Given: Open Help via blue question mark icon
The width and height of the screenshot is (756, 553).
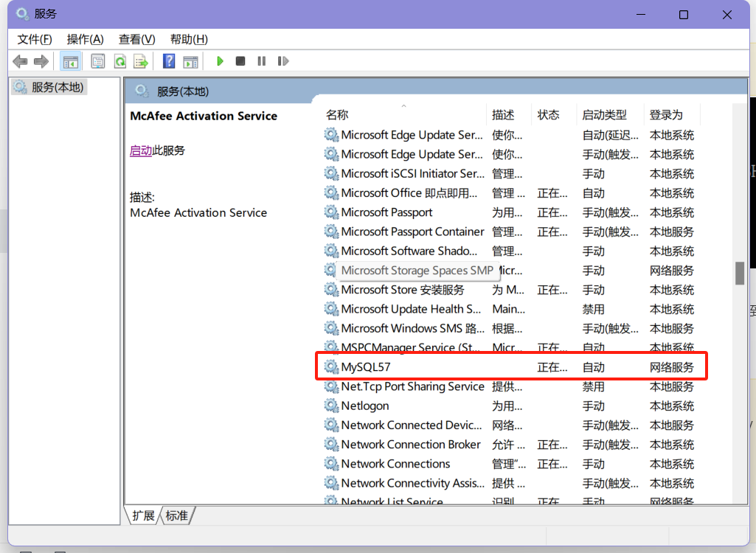Looking at the screenshot, I should point(169,61).
